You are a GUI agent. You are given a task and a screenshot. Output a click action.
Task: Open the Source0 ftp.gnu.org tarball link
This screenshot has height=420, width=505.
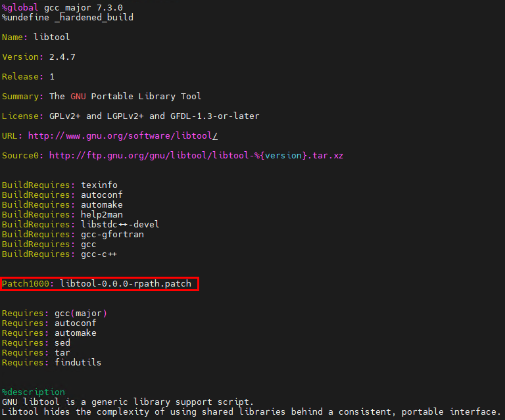click(196, 156)
